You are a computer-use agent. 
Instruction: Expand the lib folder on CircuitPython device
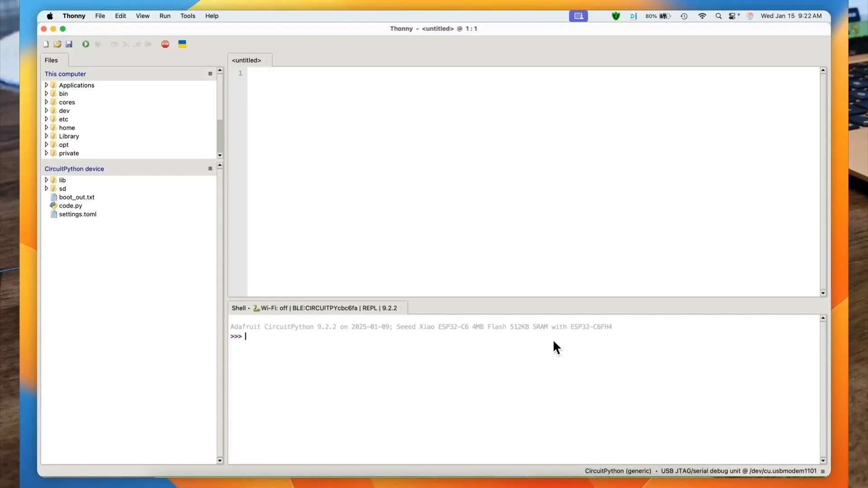pos(46,180)
